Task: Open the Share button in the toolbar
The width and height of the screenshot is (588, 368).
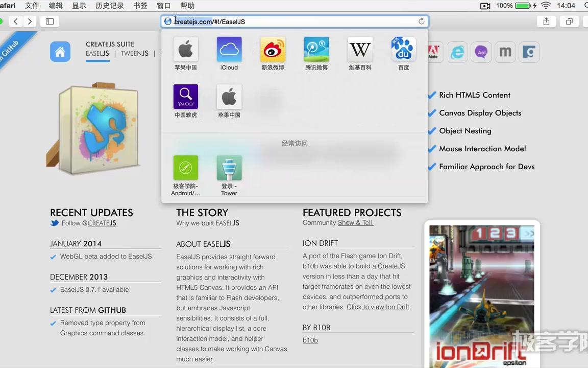Action: point(546,21)
